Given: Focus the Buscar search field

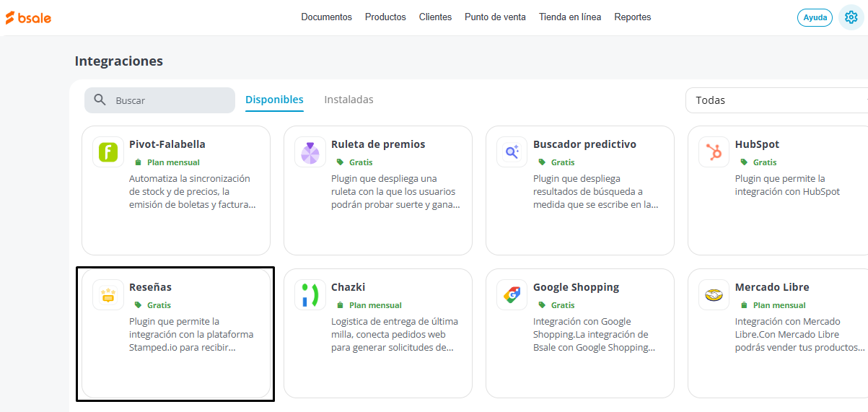Looking at the screenshot, I should point(159,100).
